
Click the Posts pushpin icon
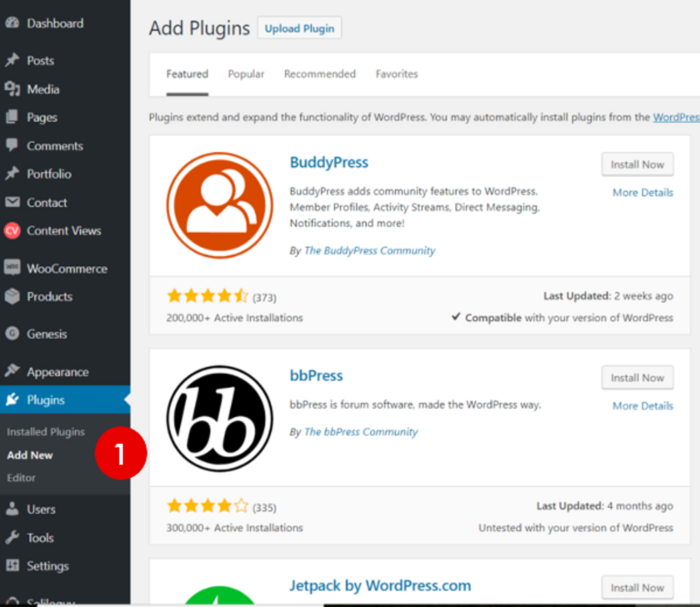coord(13,60)
